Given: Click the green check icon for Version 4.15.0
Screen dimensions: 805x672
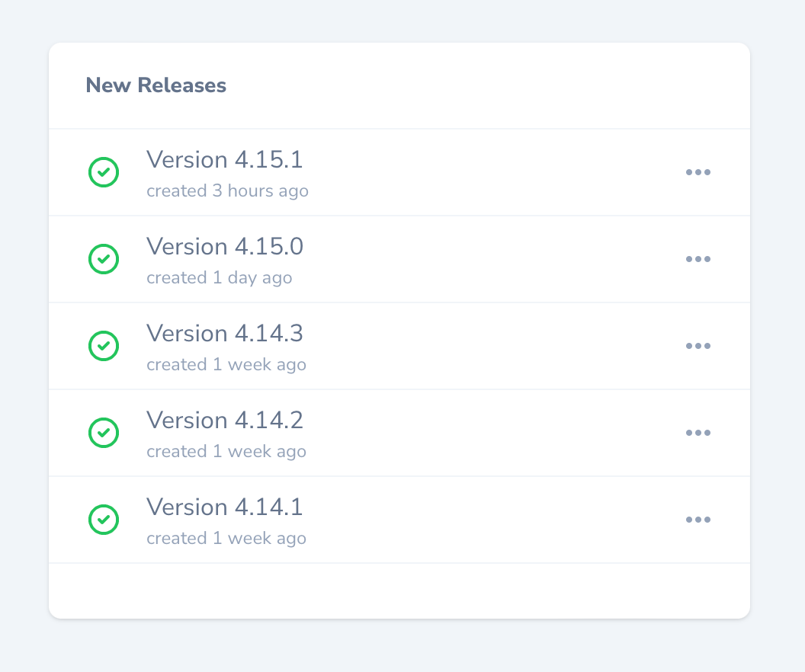Looking at the screenshot, I should [104, 259].
